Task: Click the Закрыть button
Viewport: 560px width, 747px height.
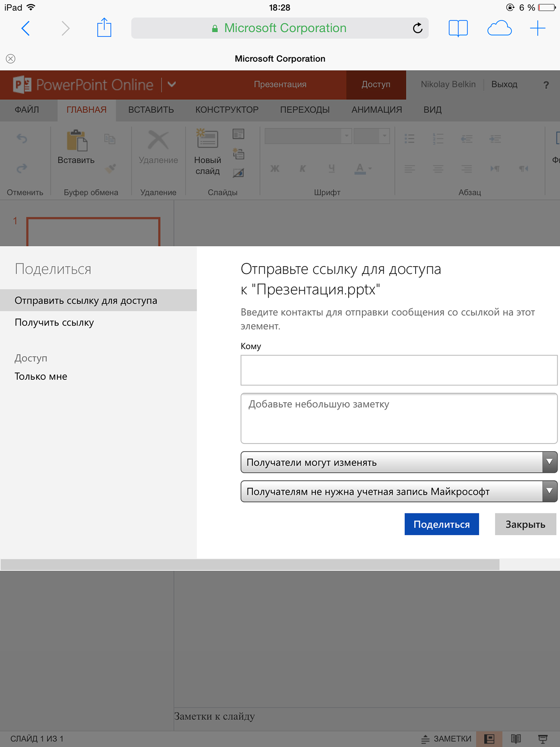Action: coord(525,524)
